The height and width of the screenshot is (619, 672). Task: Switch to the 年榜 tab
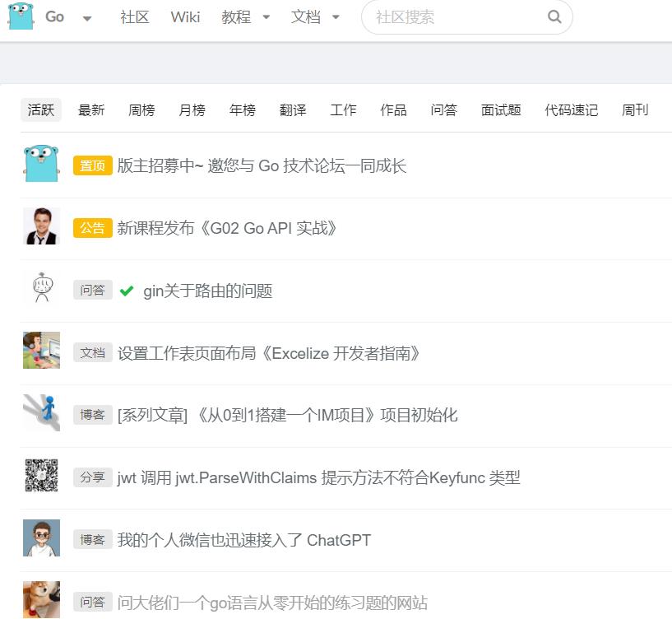[x=242, y=109]
